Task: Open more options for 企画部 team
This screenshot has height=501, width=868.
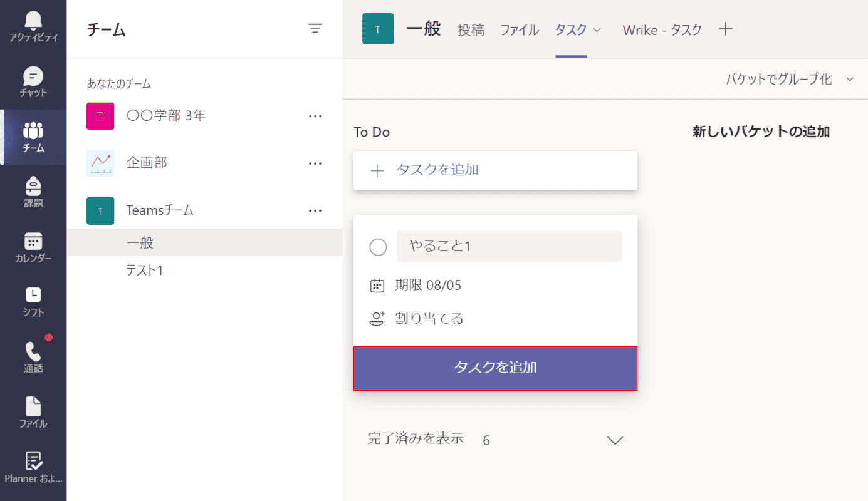Action: [315, 163]
